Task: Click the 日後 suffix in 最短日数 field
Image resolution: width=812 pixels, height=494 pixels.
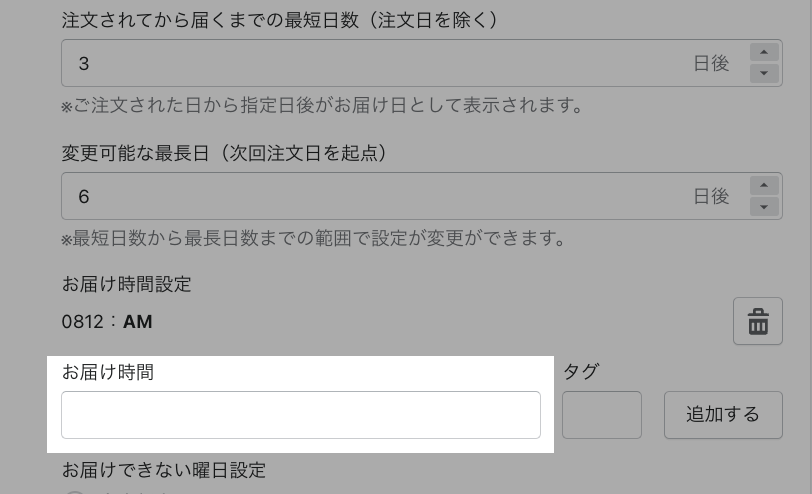Action: [x=711, y=63]
